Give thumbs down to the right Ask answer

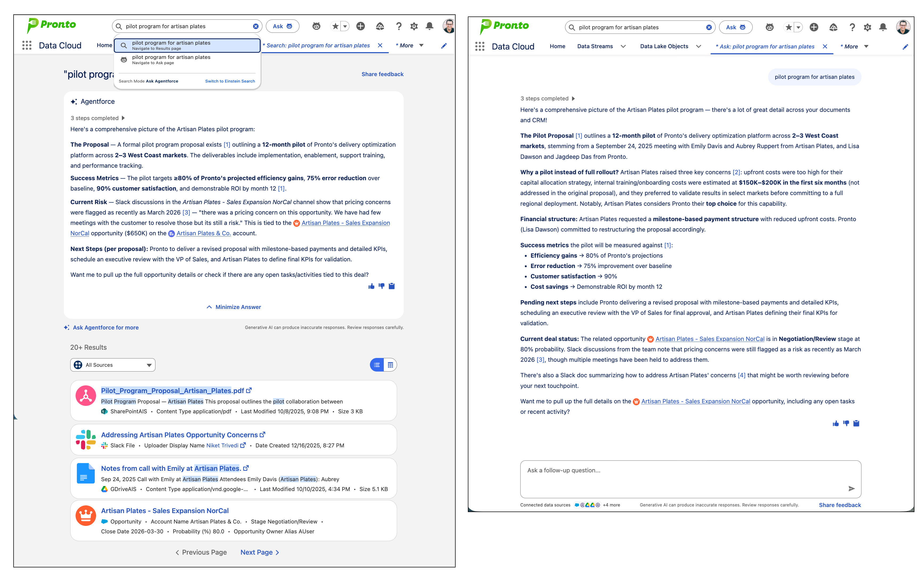point(846,423)
